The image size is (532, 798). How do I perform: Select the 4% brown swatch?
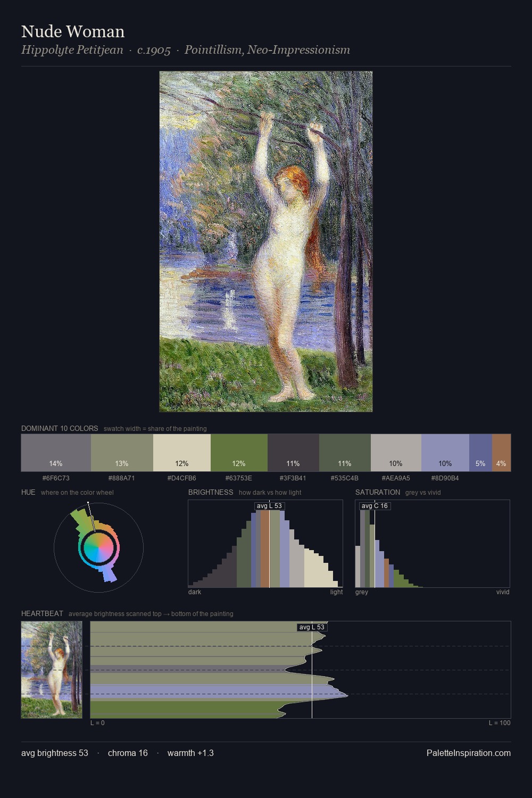pos(501,453)
